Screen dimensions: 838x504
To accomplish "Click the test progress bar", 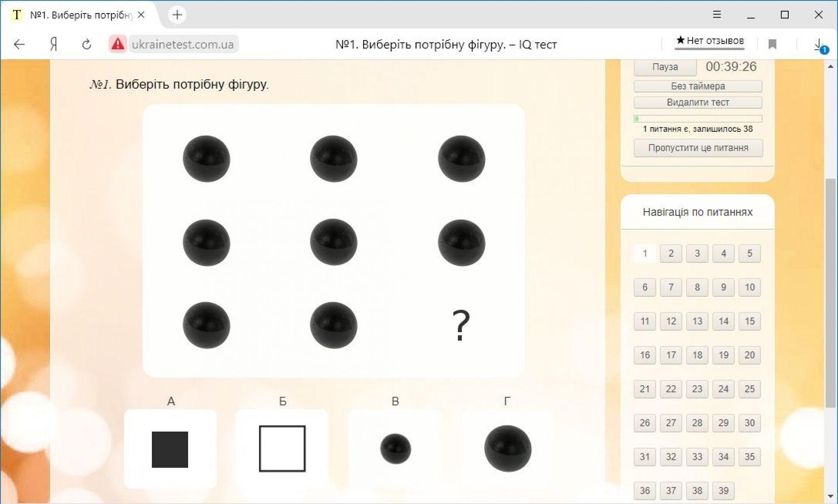I will click(697, 119).
